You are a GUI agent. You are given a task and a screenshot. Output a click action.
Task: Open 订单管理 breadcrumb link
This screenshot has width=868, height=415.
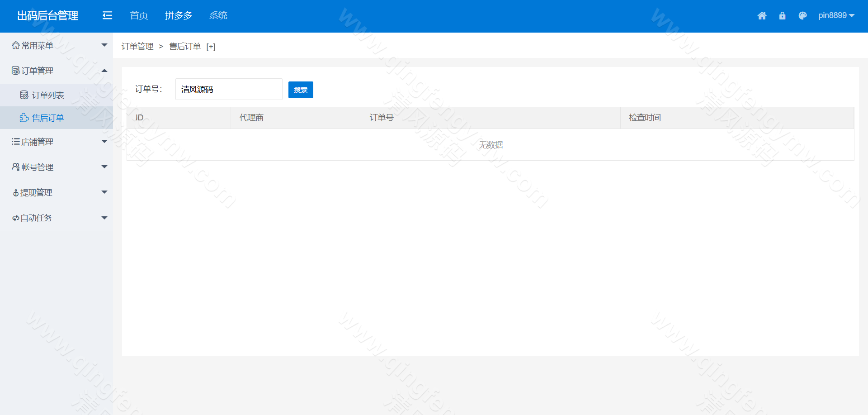click(x=137, y=46)
